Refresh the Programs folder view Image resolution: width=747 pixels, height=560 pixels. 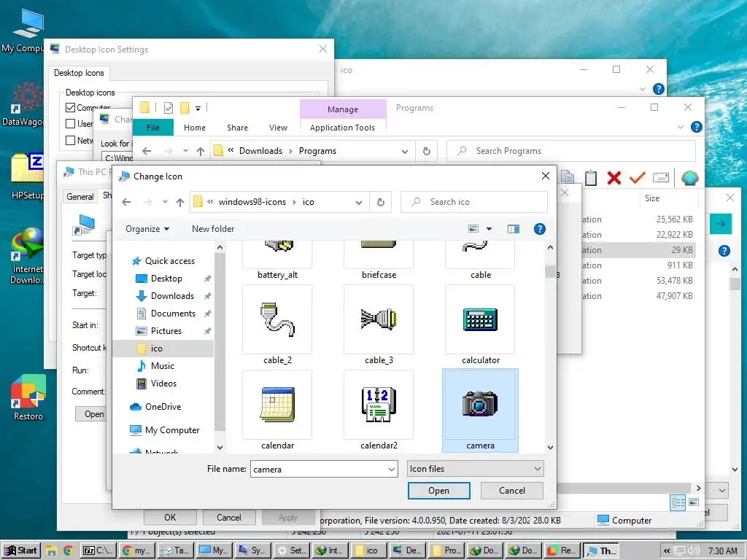click(x=426, y=151)
